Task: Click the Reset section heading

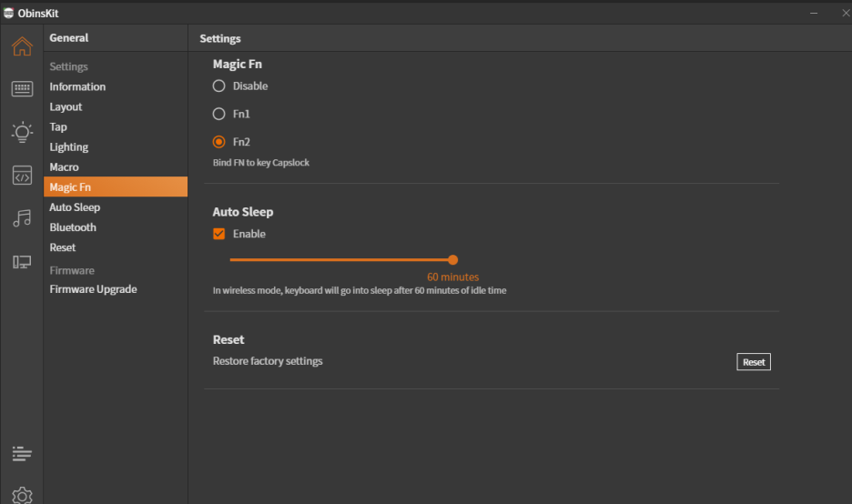Action: coord(228,340)
